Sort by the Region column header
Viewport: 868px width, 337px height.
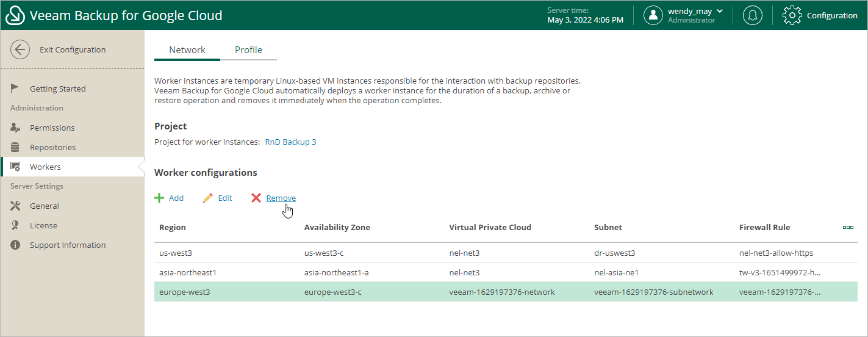point(173,227)
